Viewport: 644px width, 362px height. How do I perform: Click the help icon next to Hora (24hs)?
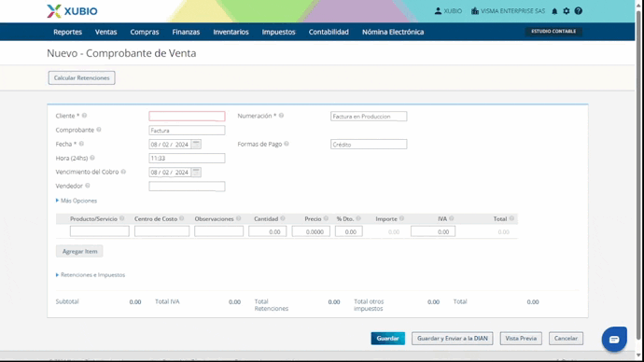(x=92, y=158)
